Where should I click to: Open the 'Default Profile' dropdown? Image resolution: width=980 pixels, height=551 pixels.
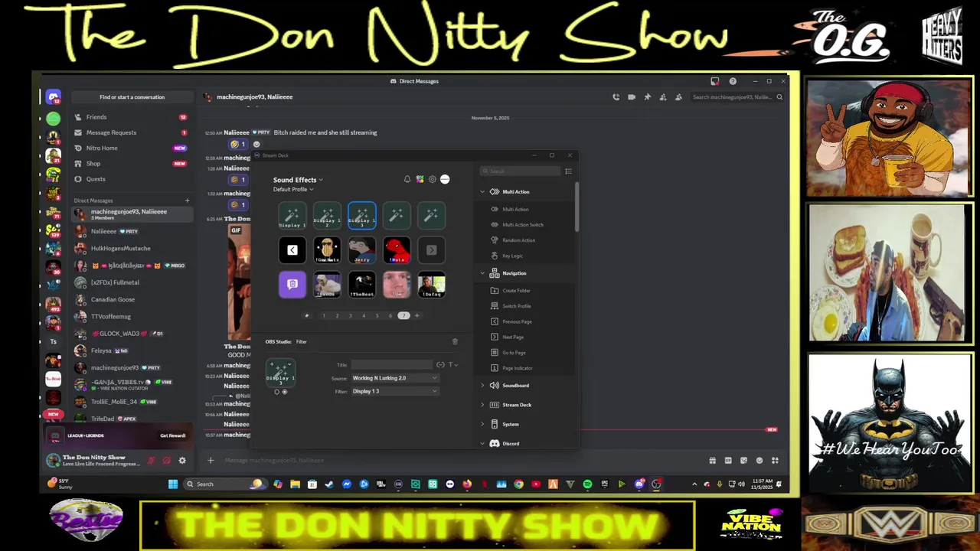point(293,189)
